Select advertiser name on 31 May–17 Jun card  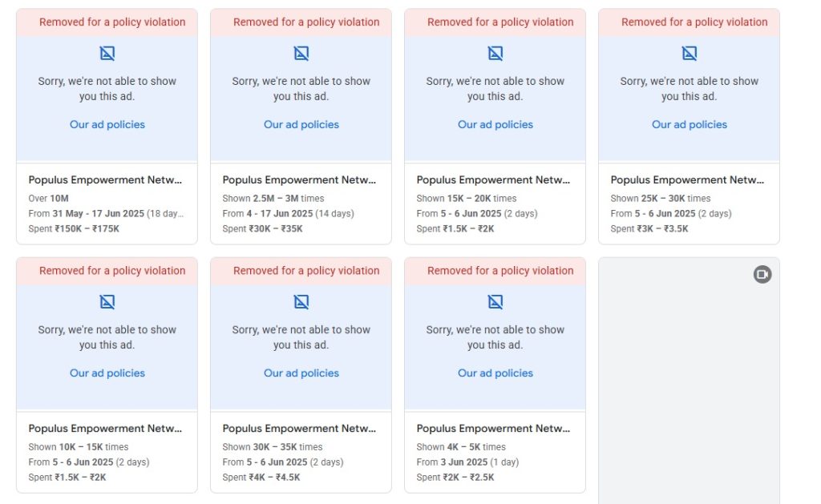105,180
